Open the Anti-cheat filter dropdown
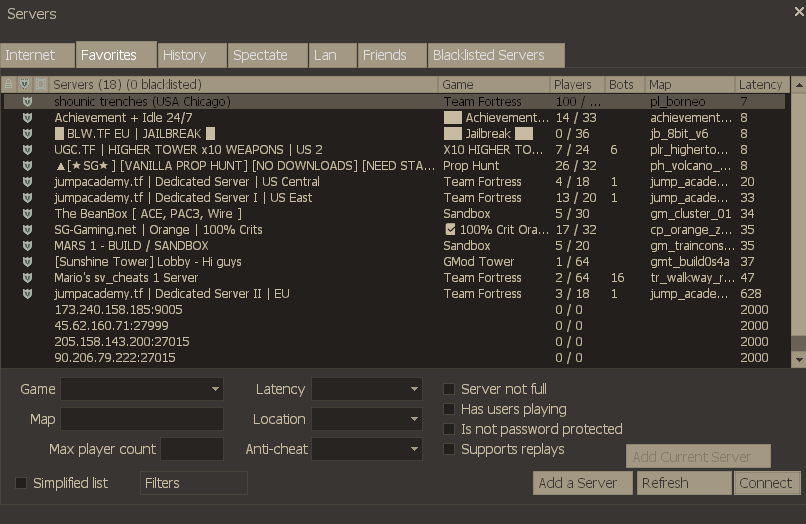 click(x=367, y=449)
